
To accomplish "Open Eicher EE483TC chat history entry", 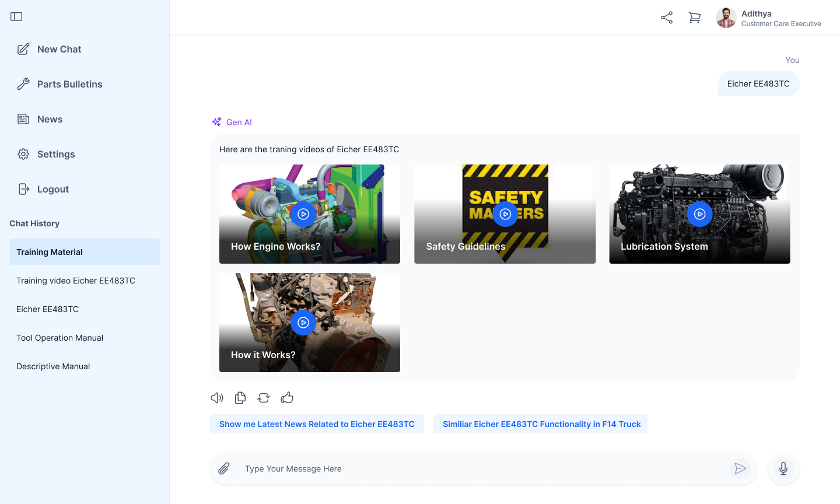I will [85, 309].
